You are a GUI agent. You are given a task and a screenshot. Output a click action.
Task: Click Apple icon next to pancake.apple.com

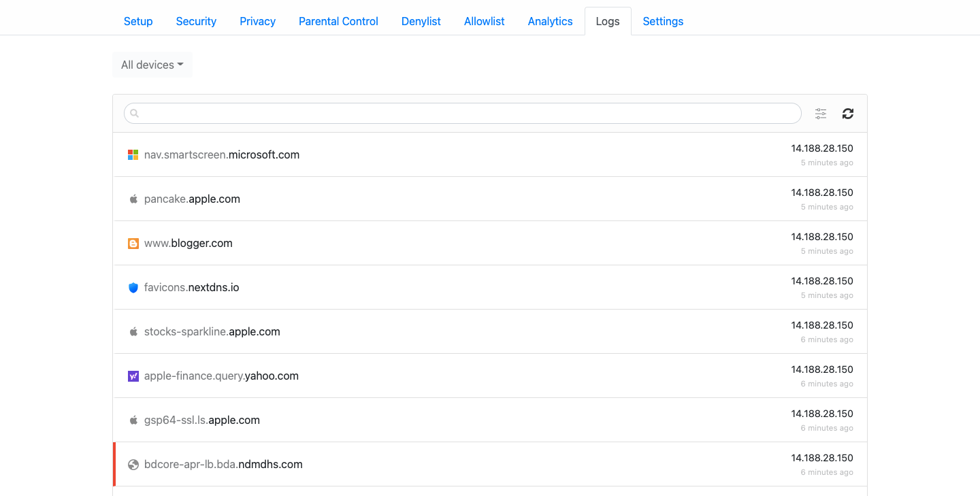tap(133, 199)
